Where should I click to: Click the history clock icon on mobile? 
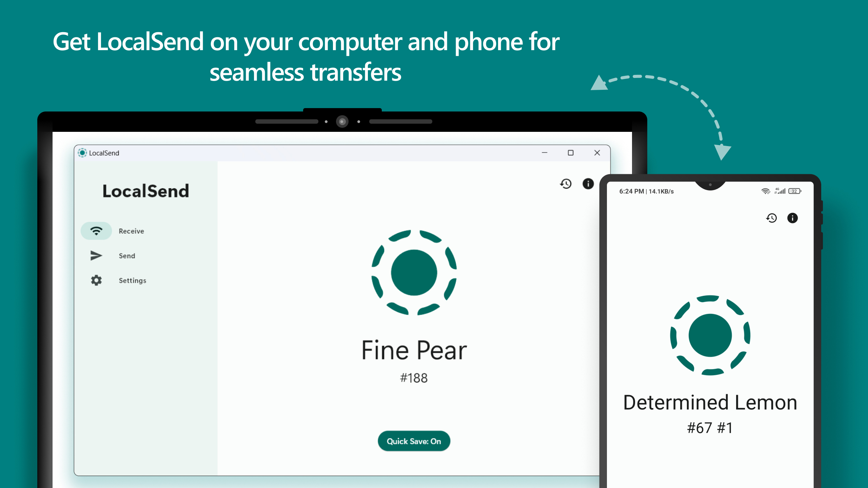click(x=771, y=218)
